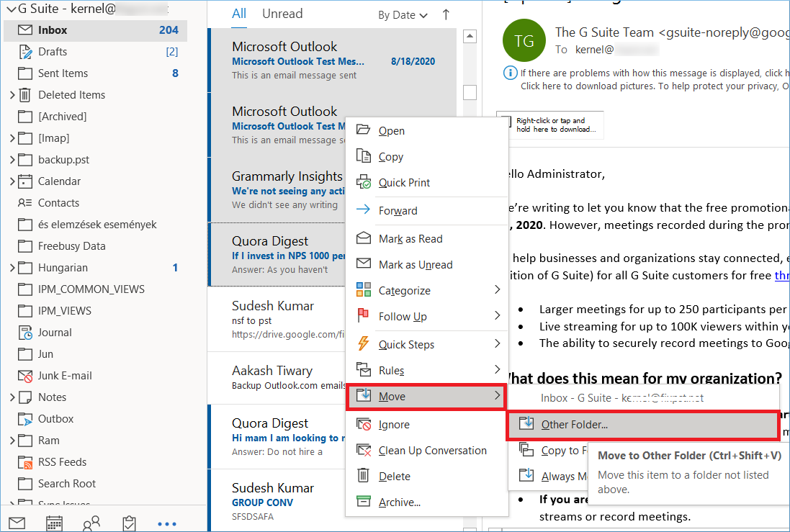Open the Freebusy Data folder
Viewport: 790px width, 532px height.
tap(71, 246)
